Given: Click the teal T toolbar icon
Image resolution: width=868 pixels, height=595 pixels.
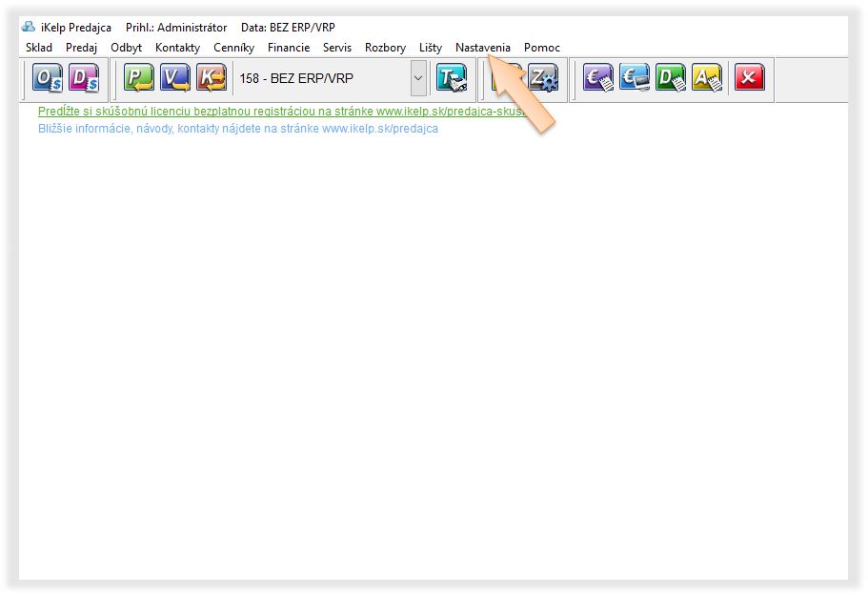Looking at the screenshot, I should 452,78.
